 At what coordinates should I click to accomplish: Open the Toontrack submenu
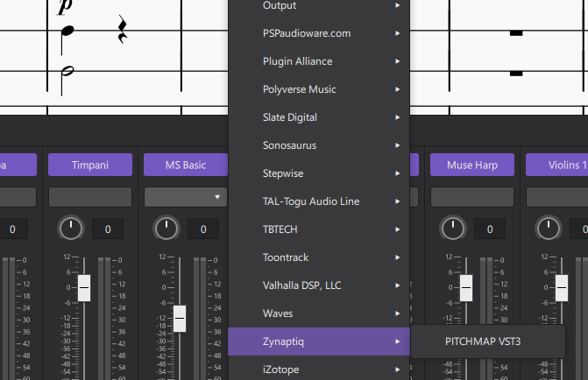[319, 257]
